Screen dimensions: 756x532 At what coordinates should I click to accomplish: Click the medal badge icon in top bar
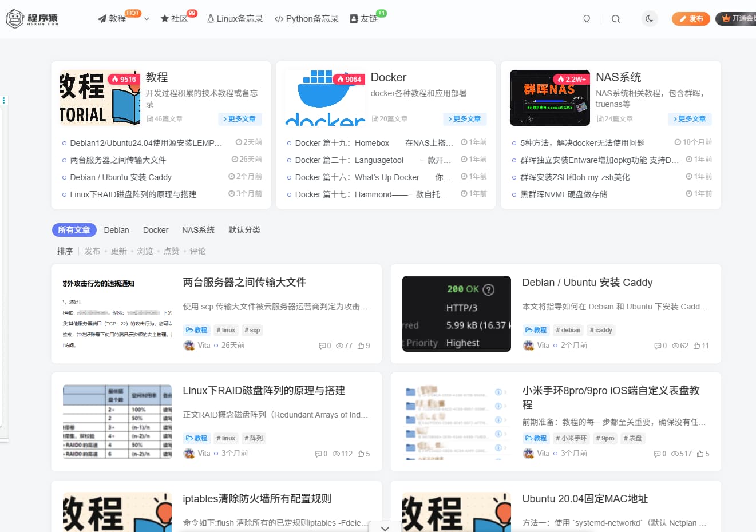tap(586, 19)
